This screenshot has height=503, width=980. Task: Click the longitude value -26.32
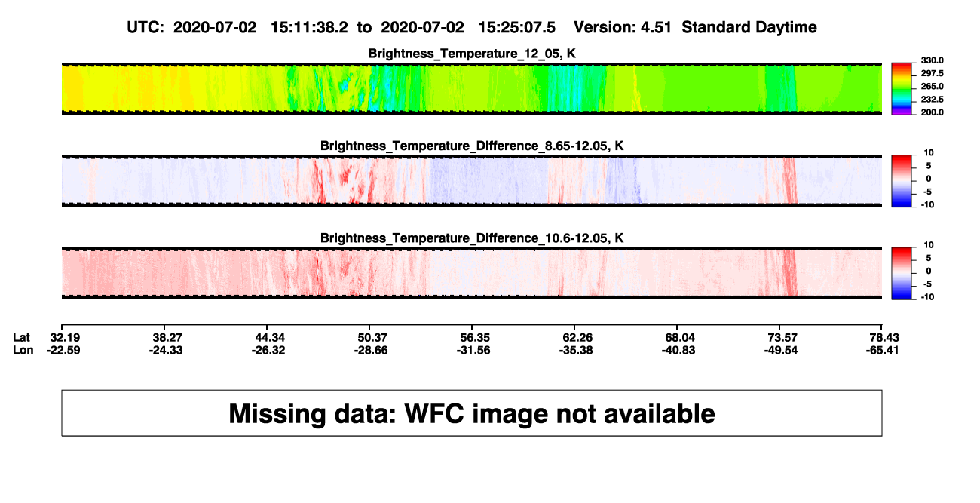click(x=268, y=350)
